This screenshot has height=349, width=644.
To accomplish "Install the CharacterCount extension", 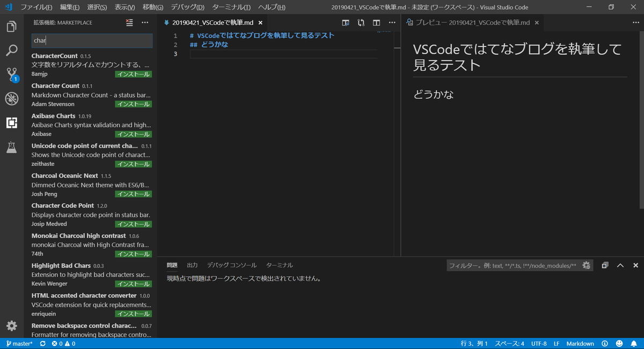I will pos(133,74).
